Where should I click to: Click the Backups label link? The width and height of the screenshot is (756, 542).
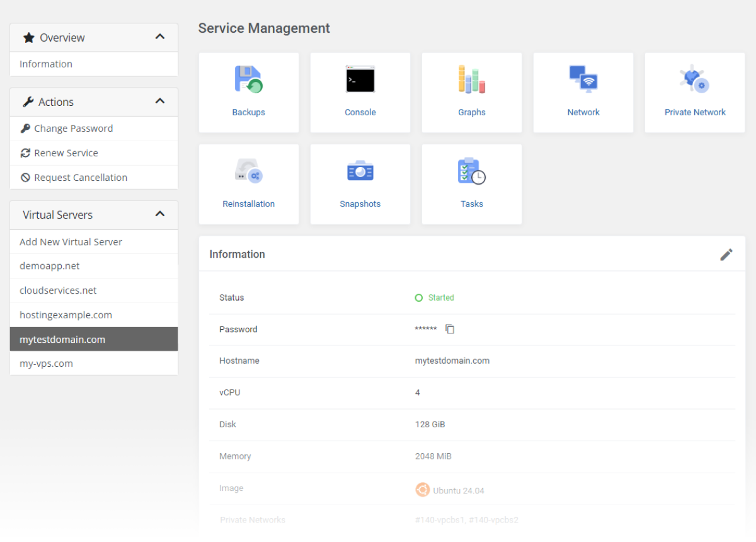pyautogui.click(x=249, y=112)
